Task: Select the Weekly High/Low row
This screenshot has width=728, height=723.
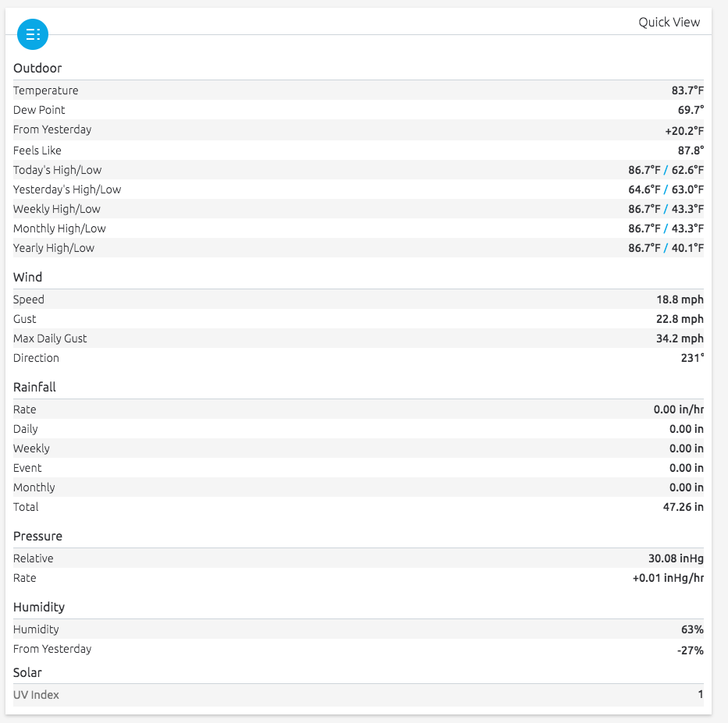Action: [x=358, y=209]
